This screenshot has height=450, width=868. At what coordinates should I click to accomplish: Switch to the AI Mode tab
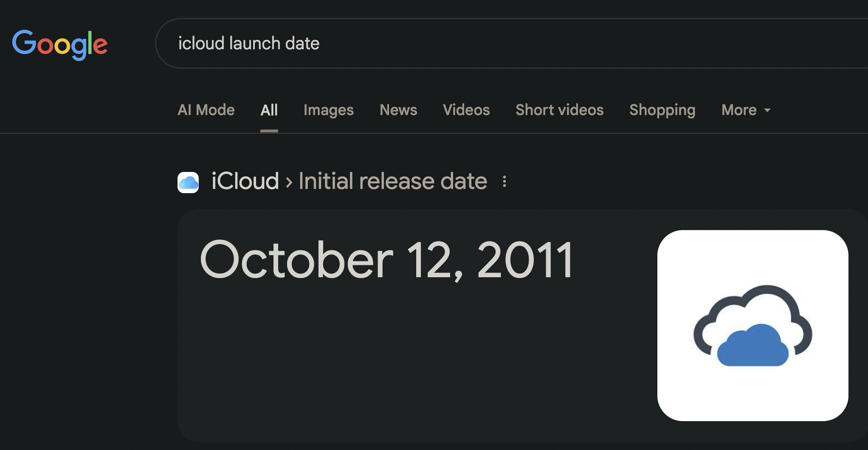(206, 110)
